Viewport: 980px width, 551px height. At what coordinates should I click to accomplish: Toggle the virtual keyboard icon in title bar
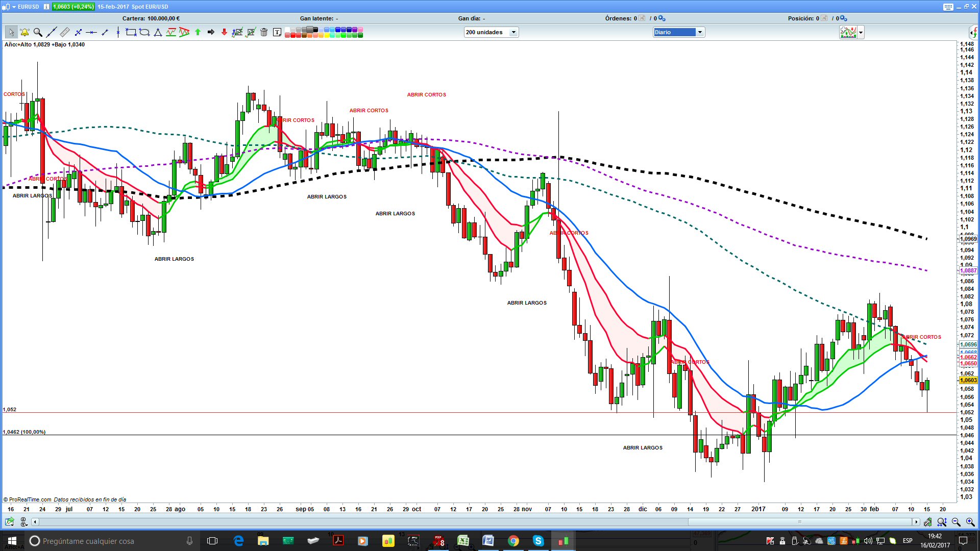[948, 7]
